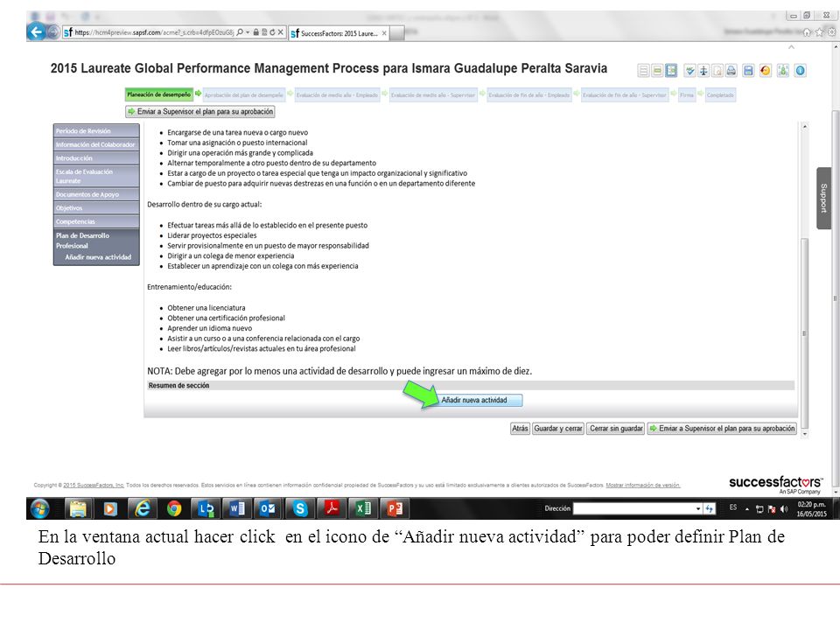The height and width of the screenshot is (630, 840).
Task: Launch Google Chrome from the taskbar
Action: 173,508
